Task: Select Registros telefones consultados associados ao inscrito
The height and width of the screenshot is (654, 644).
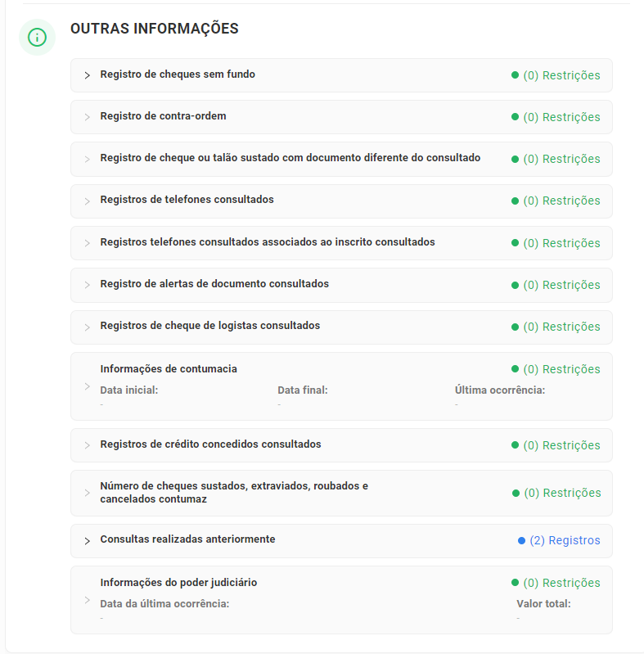Action: pos(268,242)
